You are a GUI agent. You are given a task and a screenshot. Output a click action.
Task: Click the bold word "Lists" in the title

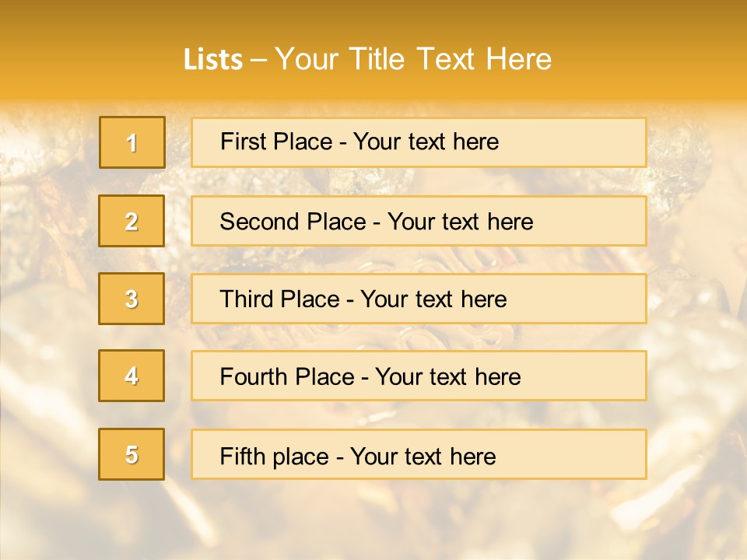coord(213,59)
